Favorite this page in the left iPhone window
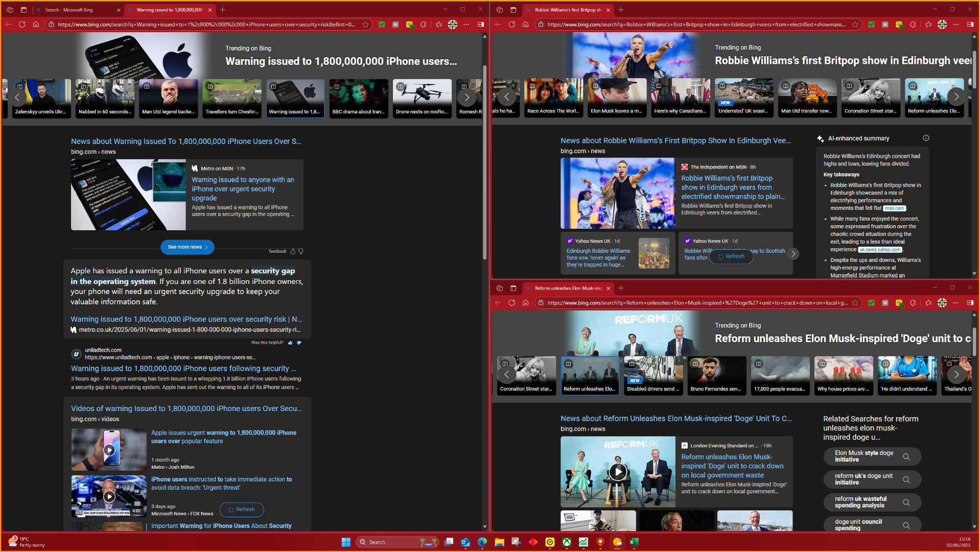Screen dimensions: 980x552 (365, 25)
